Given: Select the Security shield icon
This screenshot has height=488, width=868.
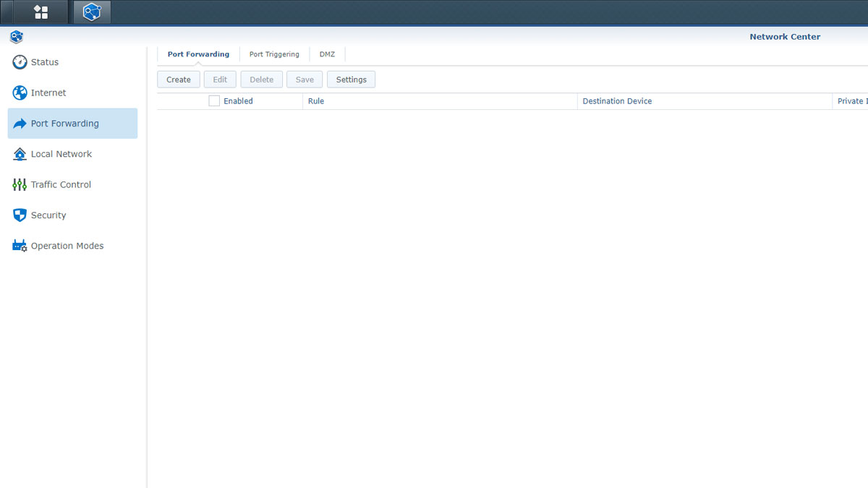Looking at the screenshot, I should (20, 215).
